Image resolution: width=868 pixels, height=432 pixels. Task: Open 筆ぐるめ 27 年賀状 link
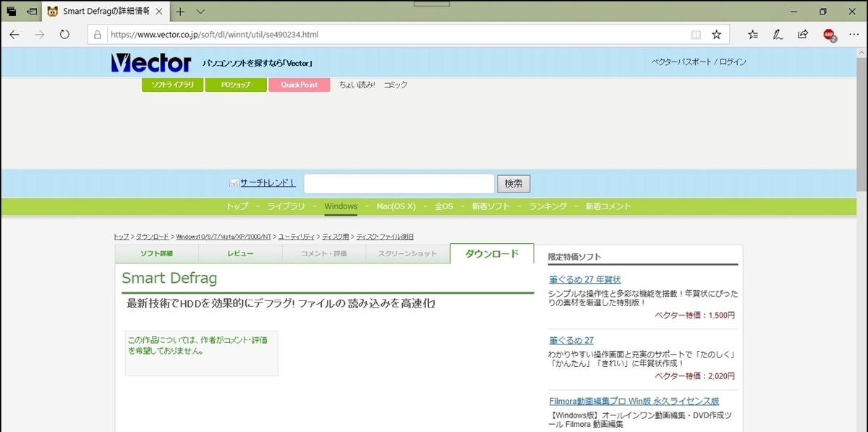[x=584, y=279]
